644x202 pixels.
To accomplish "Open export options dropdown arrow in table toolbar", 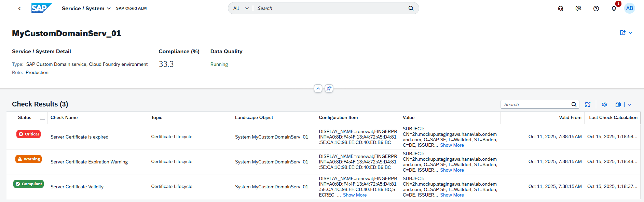I will tap(630, 105).
